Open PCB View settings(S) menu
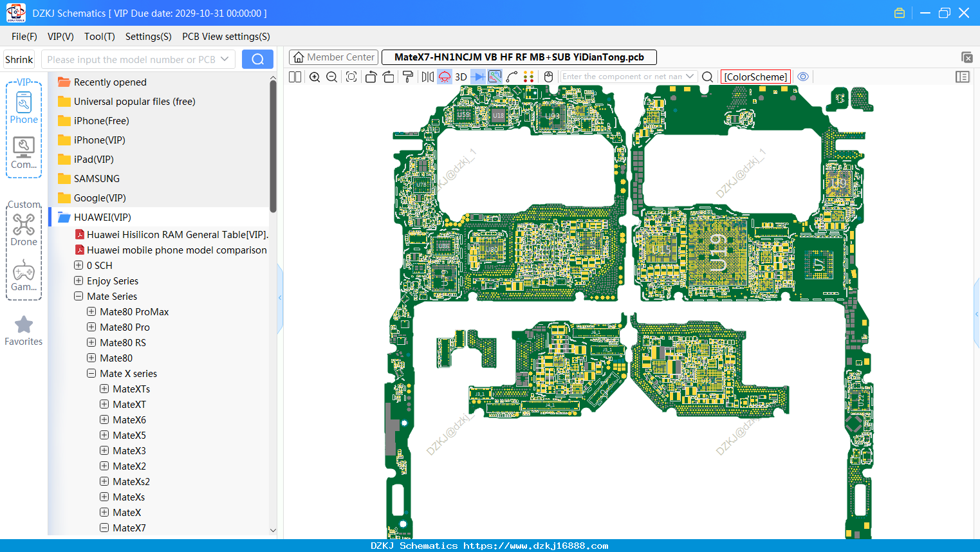 pyautogui.click(x=226, y=37)
